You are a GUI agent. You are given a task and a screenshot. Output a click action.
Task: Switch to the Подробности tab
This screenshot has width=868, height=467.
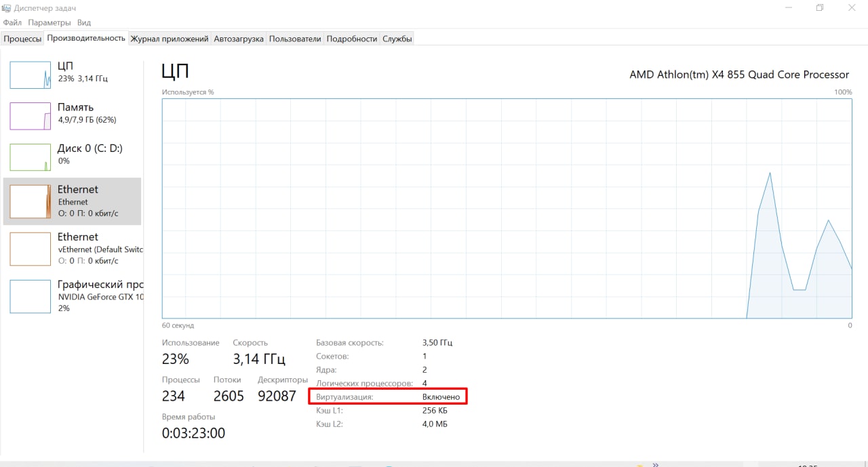pos(352,39)
